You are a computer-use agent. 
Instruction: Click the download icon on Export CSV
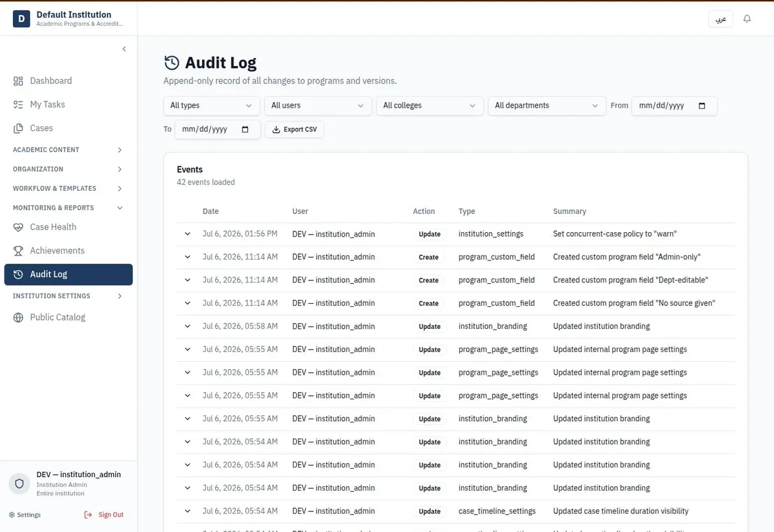coord(276,130)
